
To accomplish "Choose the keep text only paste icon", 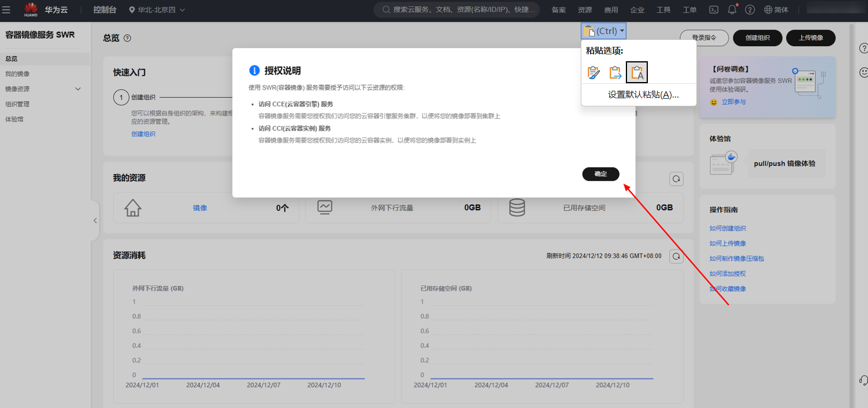I will 637,73.
